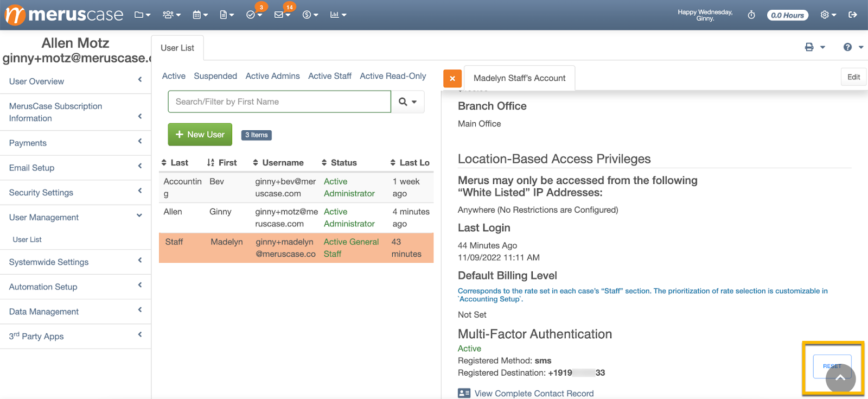The image size is (868, 399).
Task: Open the messages envelope menu icon
Action: pyautogui.click(x=282, y=15)
